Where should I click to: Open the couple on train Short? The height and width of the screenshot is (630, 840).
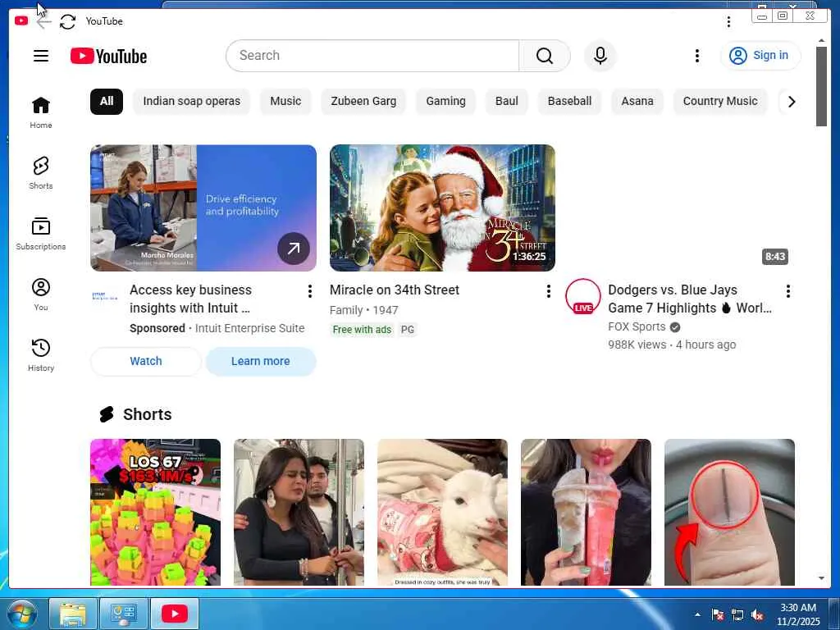(299, 512)
